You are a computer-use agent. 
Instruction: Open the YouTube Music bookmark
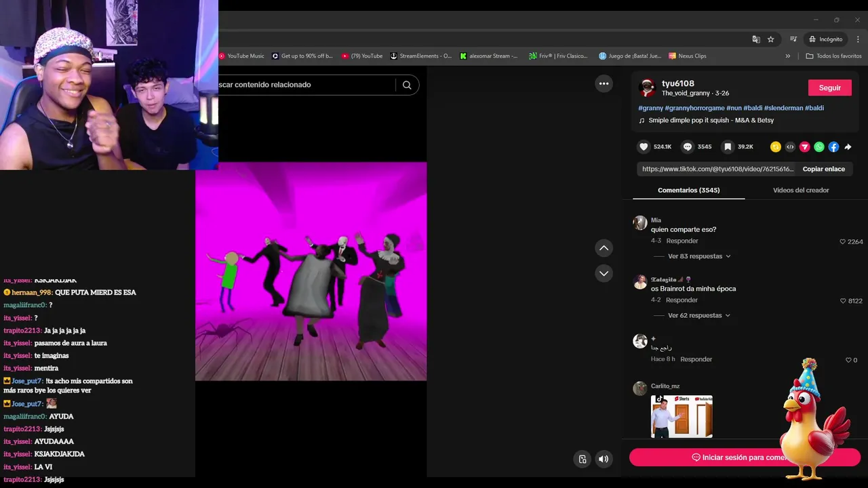(x=241, y=56)
